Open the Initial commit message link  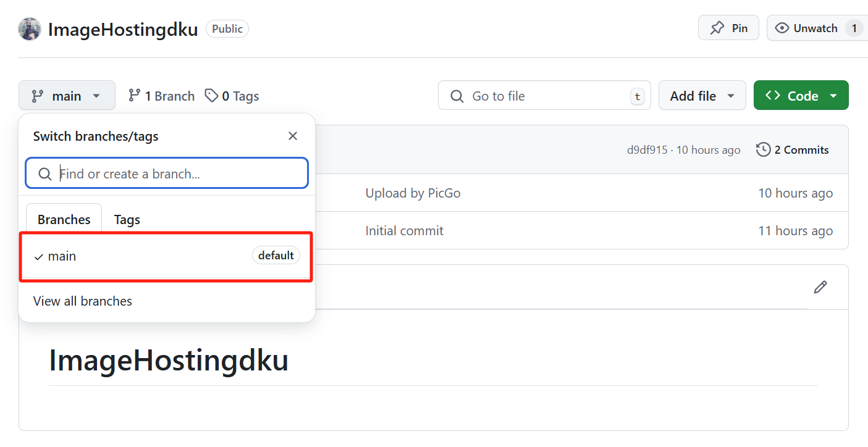click(404, 231)
